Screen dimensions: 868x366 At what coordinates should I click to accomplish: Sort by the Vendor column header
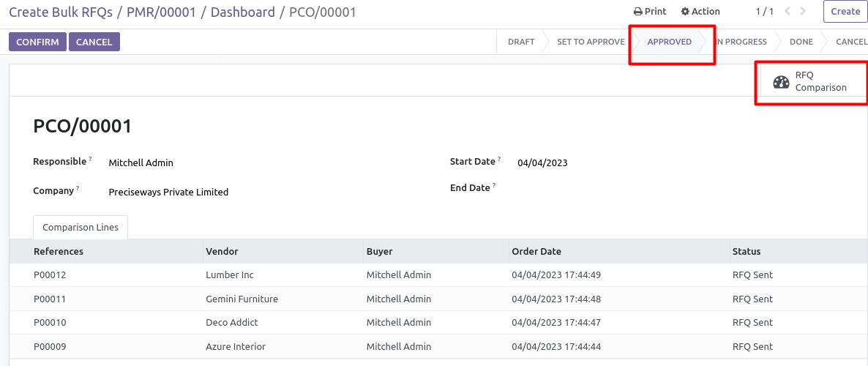(x=222, y=251)
